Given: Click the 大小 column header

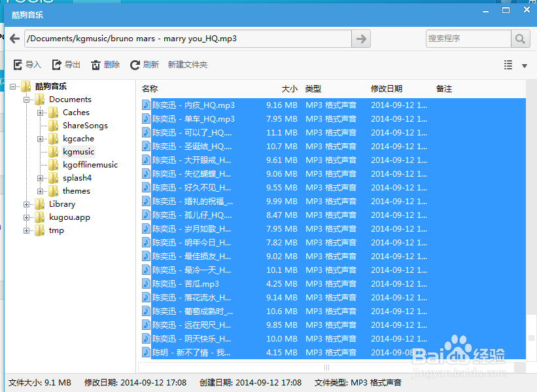Looking at the screenshot, I should tap(289, 89).
